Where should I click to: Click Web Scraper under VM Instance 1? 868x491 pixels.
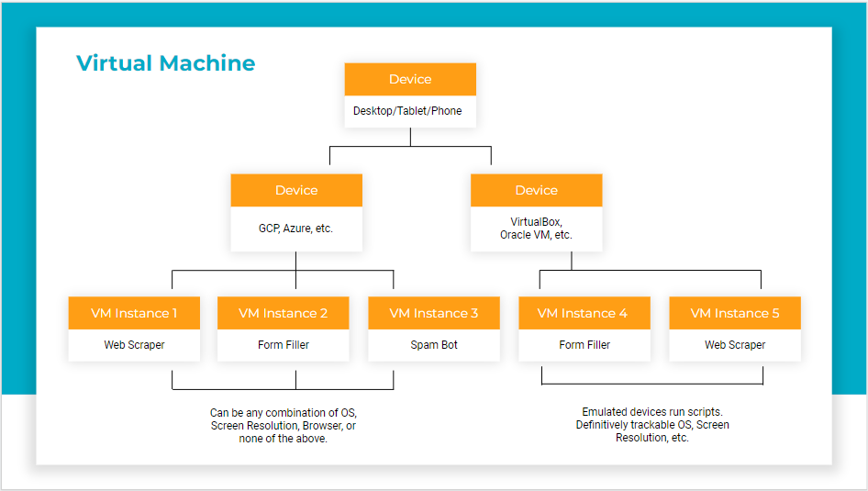(134, 345)
